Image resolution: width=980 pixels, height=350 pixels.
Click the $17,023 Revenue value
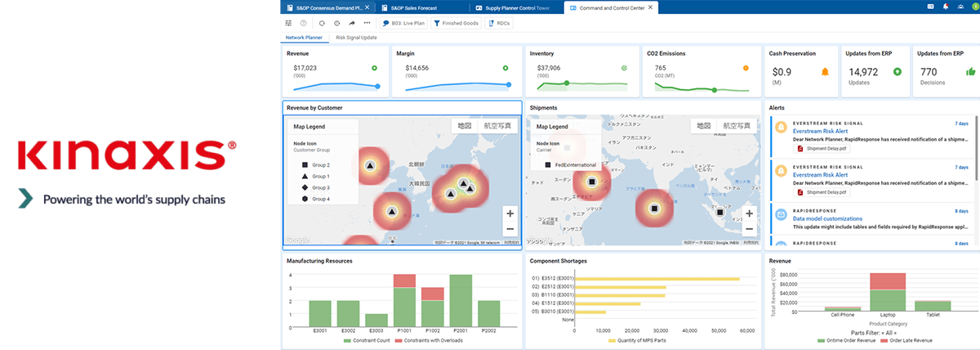tap(305, 69)
